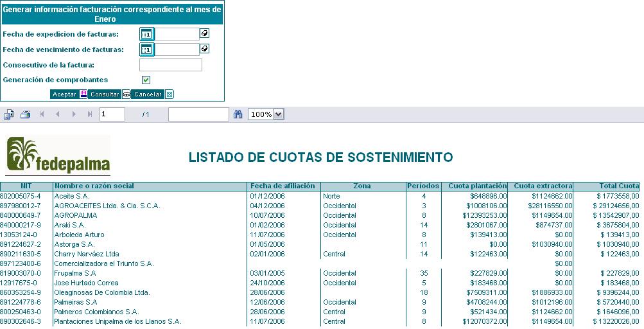644x329 pixels.
Task: Click NIT 897980012-7
Action: pos(21,206)
